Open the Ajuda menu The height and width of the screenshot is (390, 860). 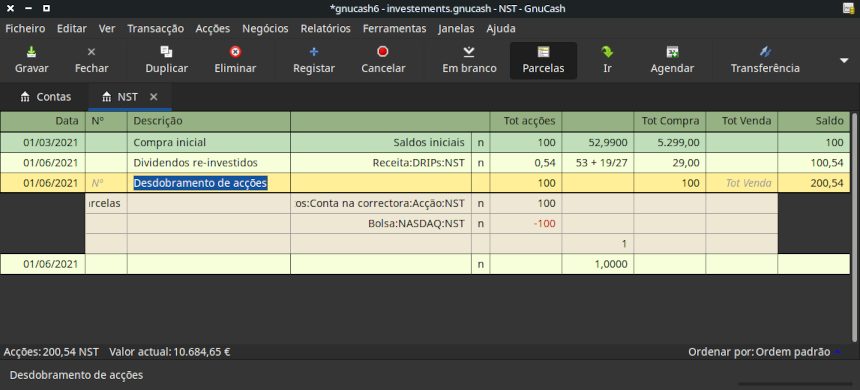coord(501,29)
